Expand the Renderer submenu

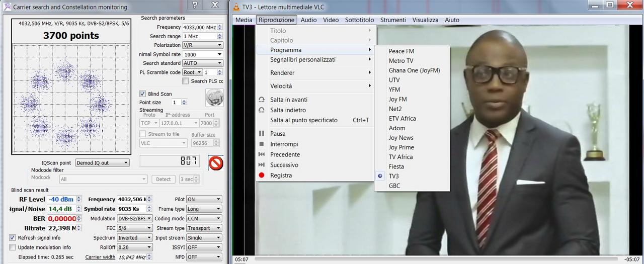point(315,73)
